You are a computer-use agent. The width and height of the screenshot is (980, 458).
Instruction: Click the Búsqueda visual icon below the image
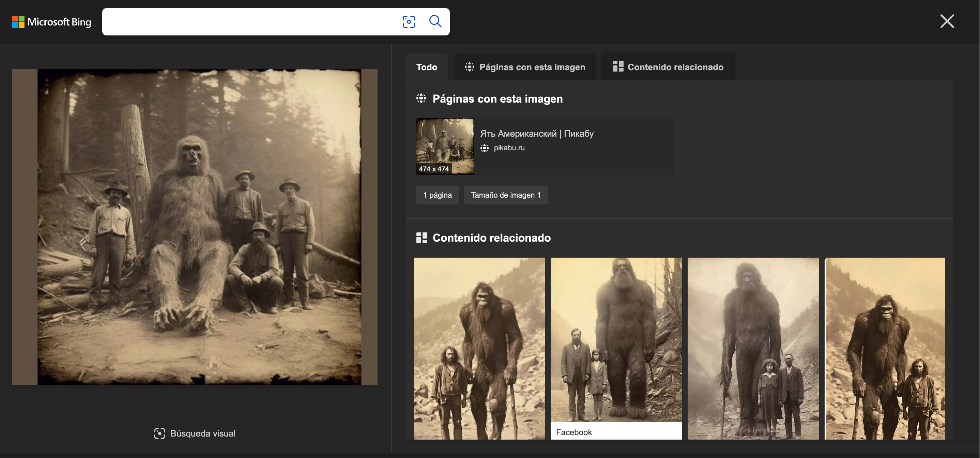click(x=159, y=433)
